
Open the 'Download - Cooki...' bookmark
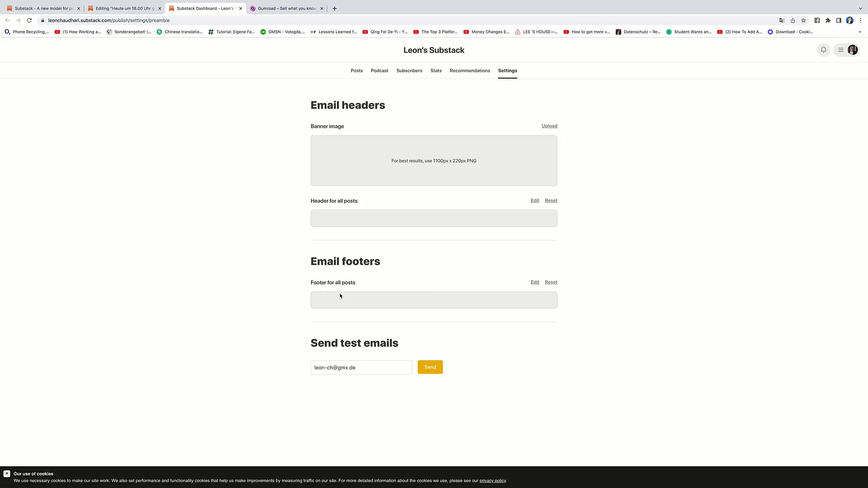tap(790, 32)
